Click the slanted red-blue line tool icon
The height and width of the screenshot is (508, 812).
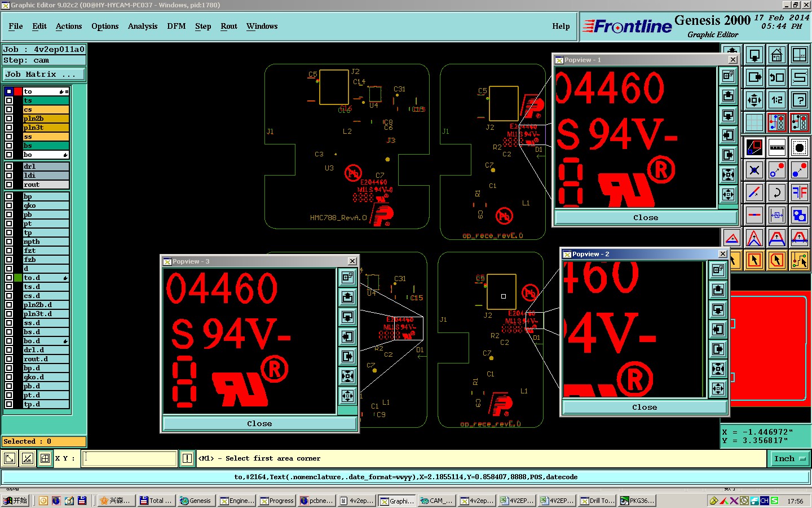(x=754, y=192)
